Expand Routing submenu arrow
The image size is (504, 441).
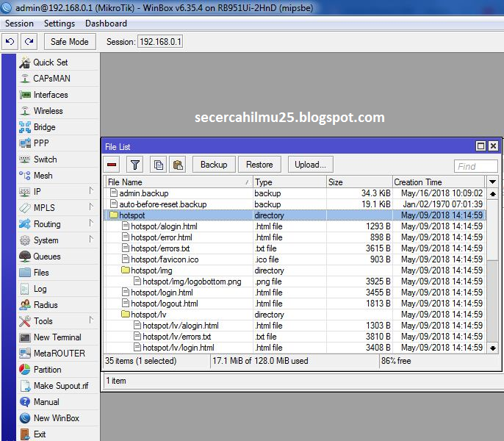pos(91,223)
